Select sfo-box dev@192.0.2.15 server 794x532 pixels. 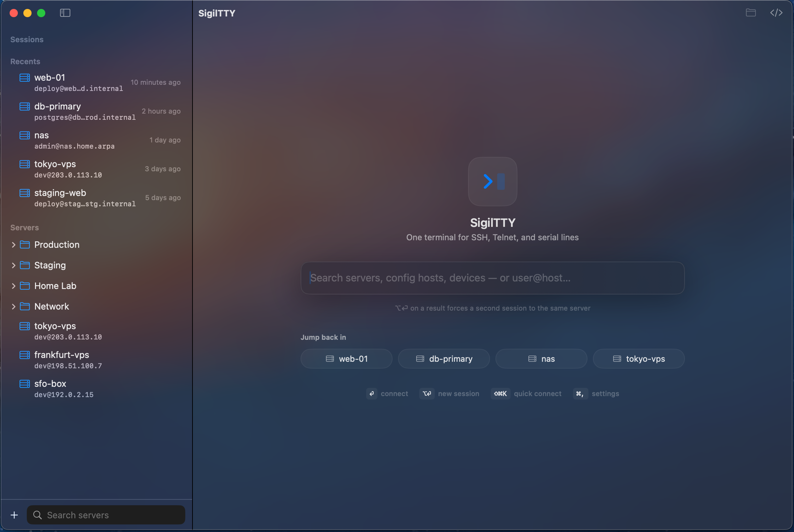click(97, 389)
